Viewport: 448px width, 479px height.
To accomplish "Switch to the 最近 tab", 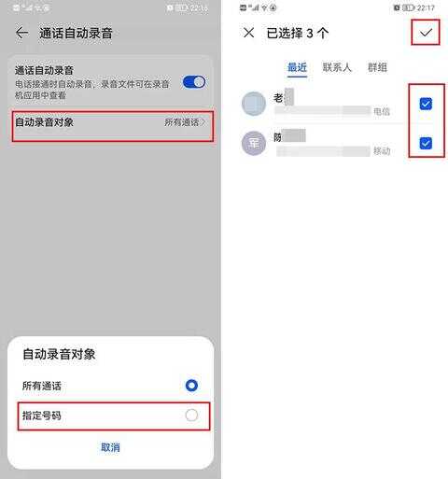I will pos(297,67).
